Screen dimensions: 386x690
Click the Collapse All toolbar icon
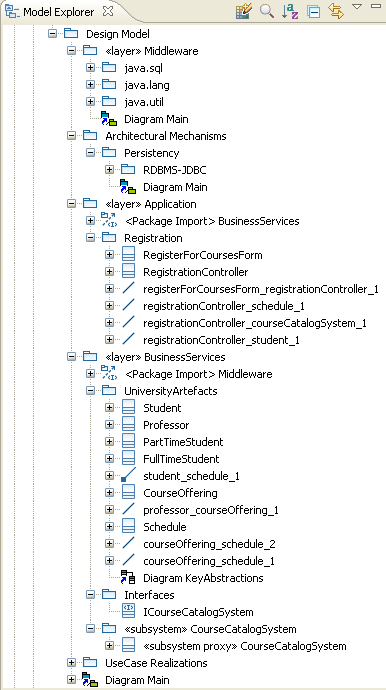313,12
